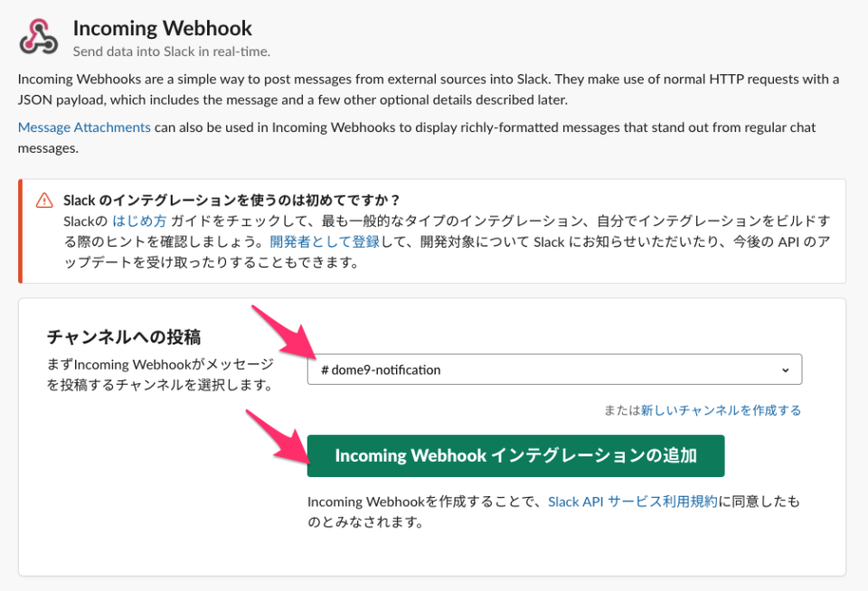
Task: Click the dropdown chevron in the channel selector
Action: (785, 370)
